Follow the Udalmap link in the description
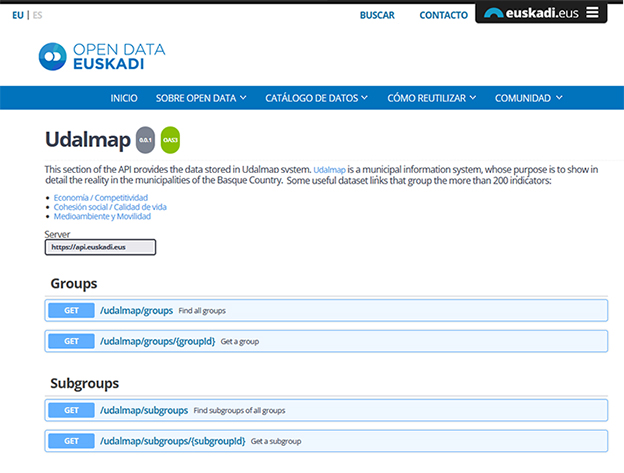This screenshot has width=624, height=473. (x=329, y=170)
